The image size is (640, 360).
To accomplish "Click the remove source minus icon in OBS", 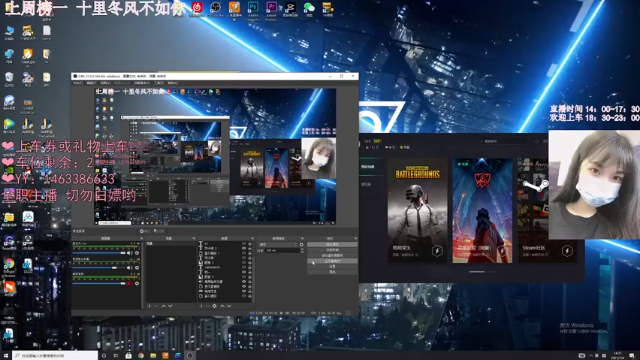I will [208, 306].
